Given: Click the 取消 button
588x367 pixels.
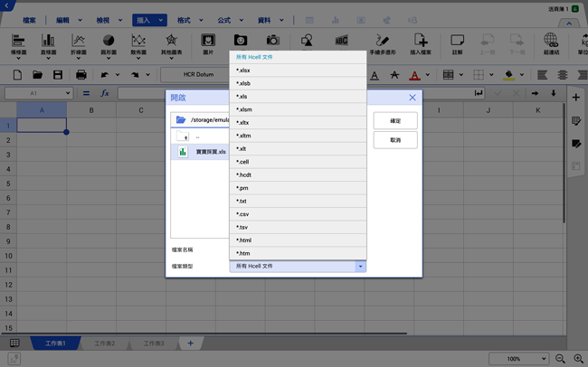Looking at the screenshot, I should 394,140.
